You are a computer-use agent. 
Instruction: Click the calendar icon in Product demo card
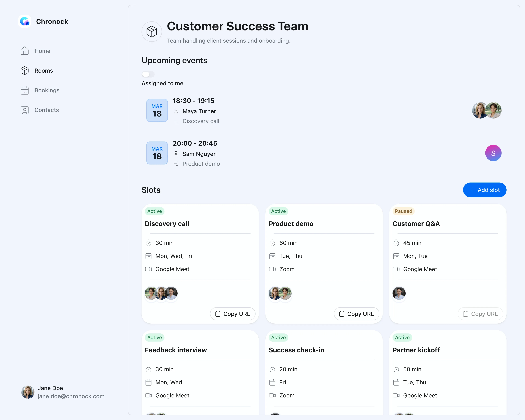tap(272, 256)
